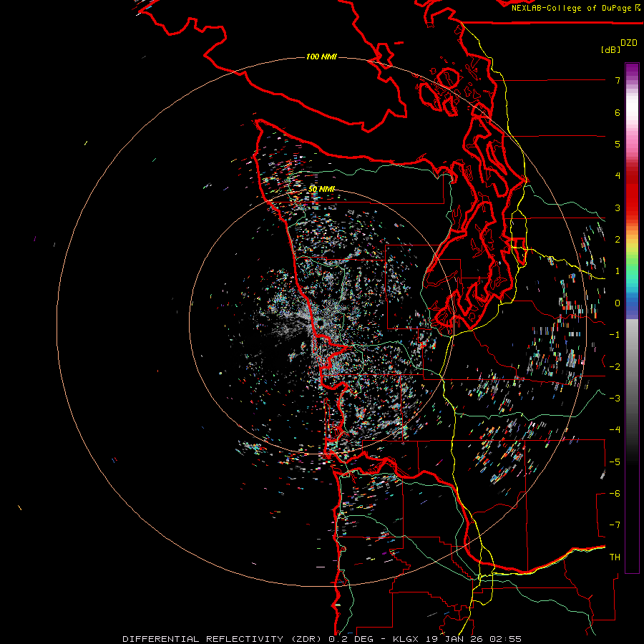Click the [dB] unit label
The width and height of the screenshot is (644, 644).
610,49
